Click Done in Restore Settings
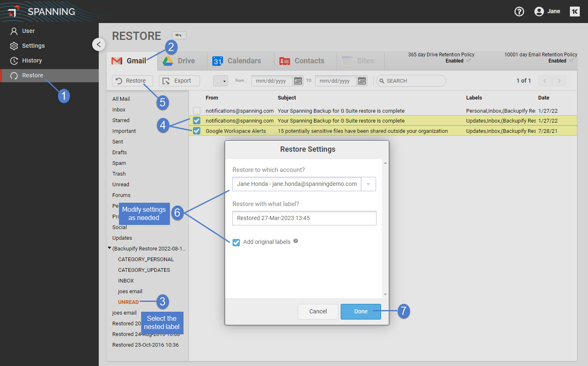 point(361,311)
